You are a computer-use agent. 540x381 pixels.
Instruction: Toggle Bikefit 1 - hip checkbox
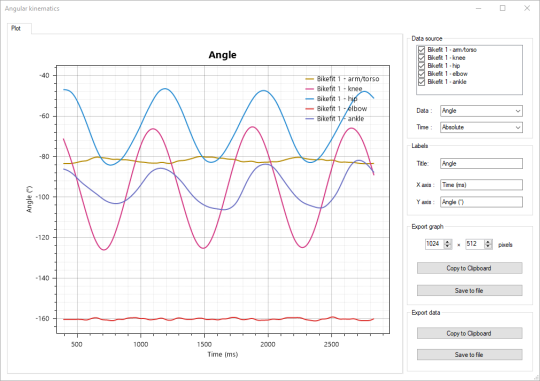click(x=421, y=65)
